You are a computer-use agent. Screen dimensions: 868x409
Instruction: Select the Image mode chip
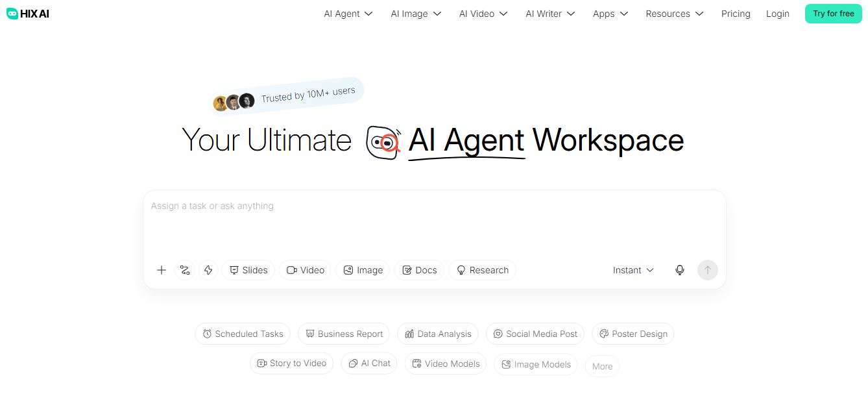(x=363, y=270)
